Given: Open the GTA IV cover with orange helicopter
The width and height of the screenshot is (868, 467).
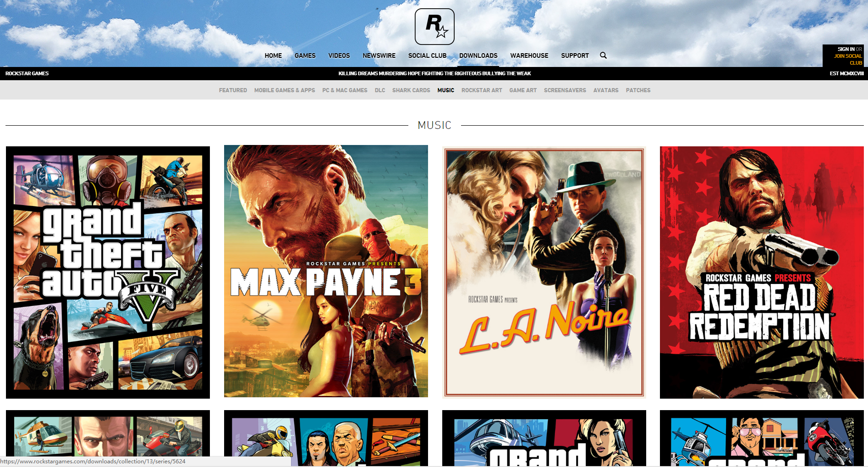Looking at the screenshot, I should click(108, 438).
